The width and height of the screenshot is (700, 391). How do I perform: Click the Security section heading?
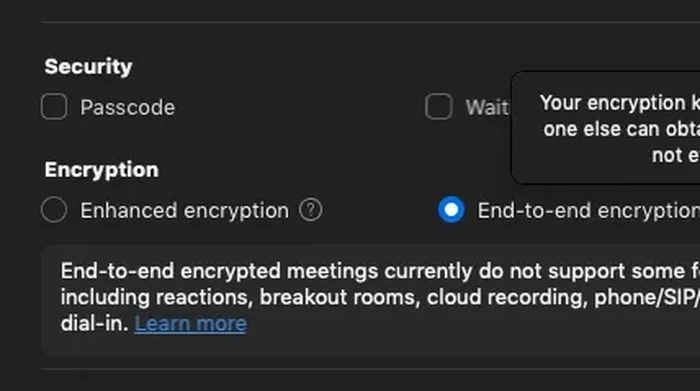(x=88, y=67)
